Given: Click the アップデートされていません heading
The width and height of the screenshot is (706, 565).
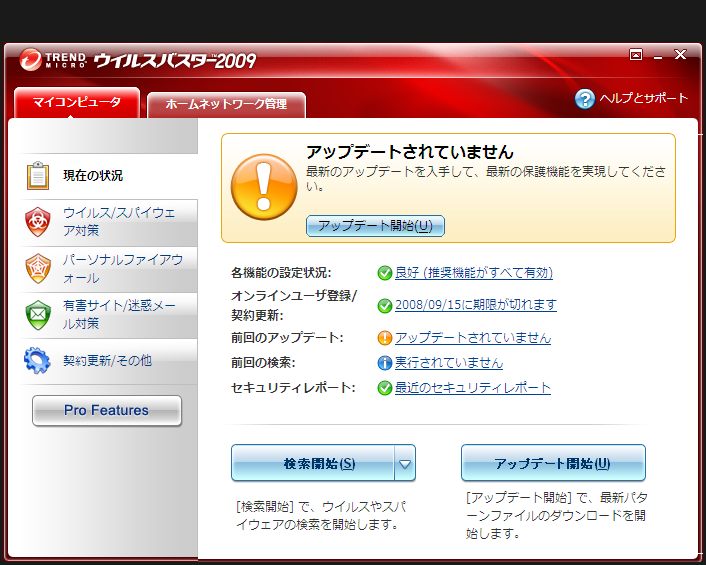Looking at the screenshot, I should [x=410, y=152].
